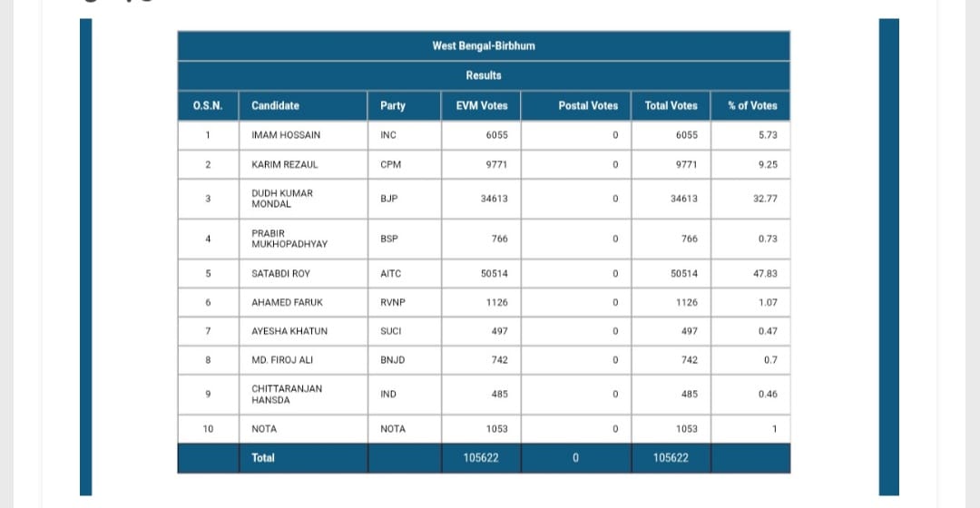Click the EVM Votes column header
This screenshot has width=980, height=508.
pyautogui.click(x=481, y=105)
